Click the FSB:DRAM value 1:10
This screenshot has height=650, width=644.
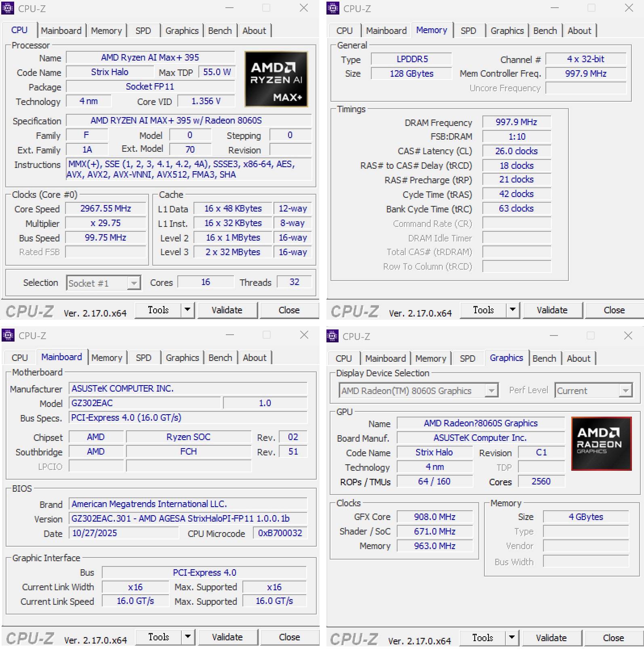[x=517, y=136]
